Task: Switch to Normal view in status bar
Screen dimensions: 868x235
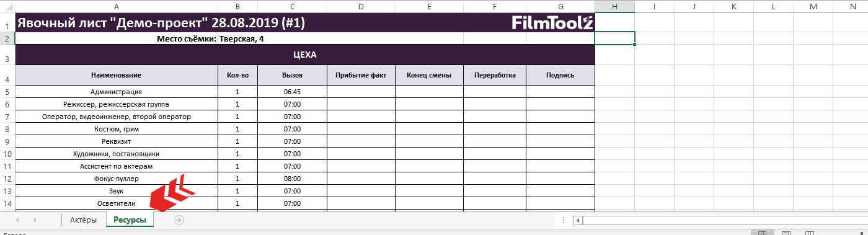Action: (763, 233)
